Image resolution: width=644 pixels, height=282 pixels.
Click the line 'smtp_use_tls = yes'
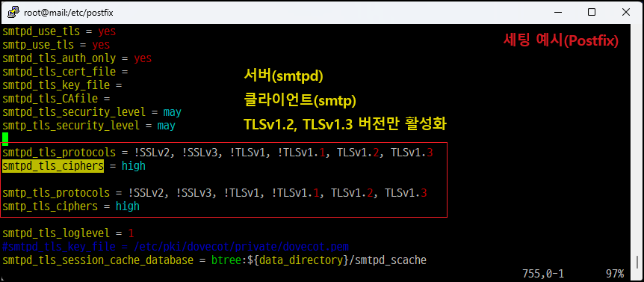click(x=56, y=44)
